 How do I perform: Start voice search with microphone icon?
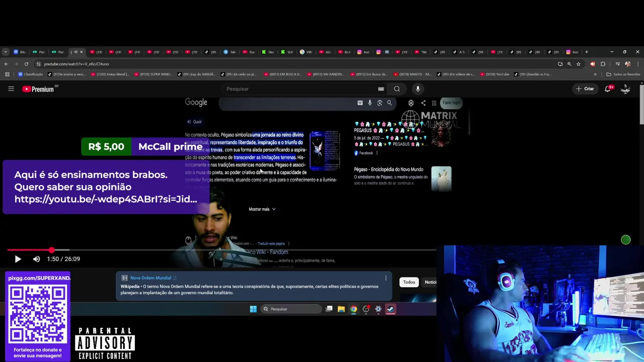click(418, 89)
